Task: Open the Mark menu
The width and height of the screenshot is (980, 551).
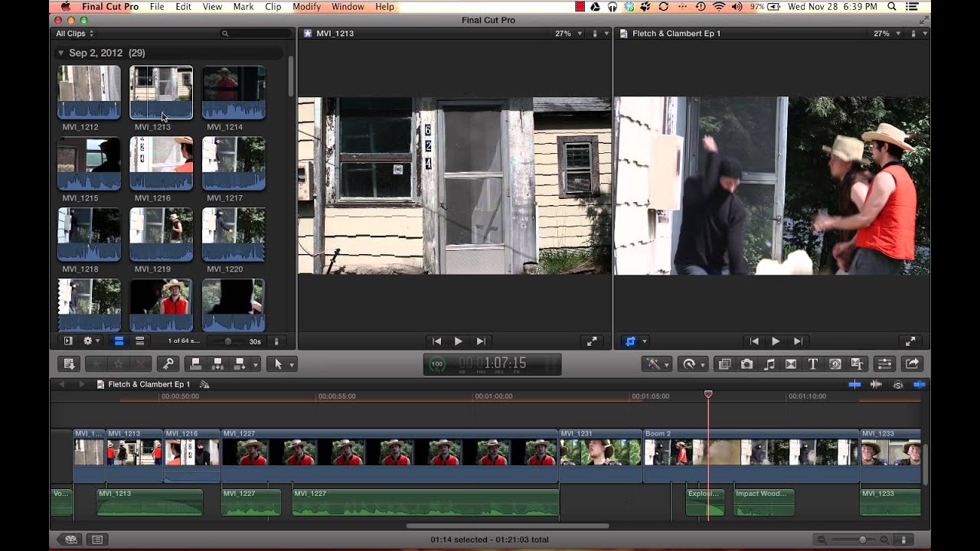Action: tap(243, 7)
